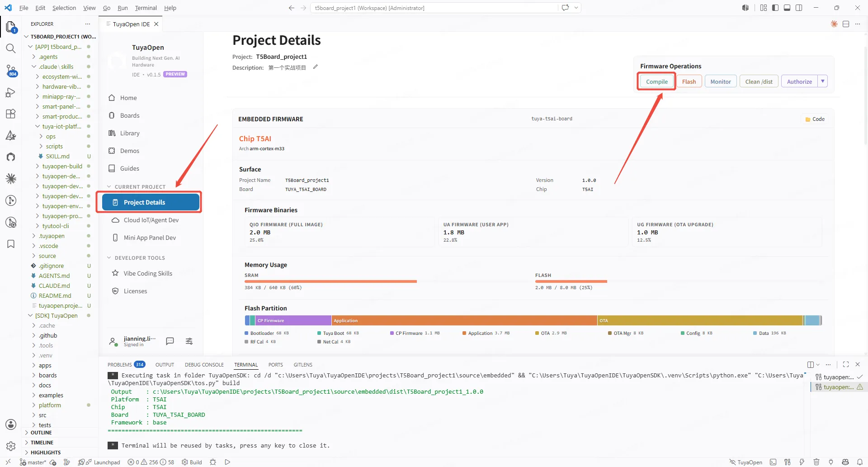Expand the OUTLINE section

41,433
